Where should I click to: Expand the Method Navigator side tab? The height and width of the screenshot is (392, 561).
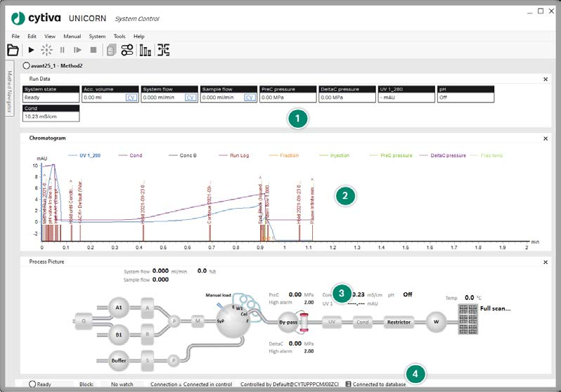click(10, 89)
